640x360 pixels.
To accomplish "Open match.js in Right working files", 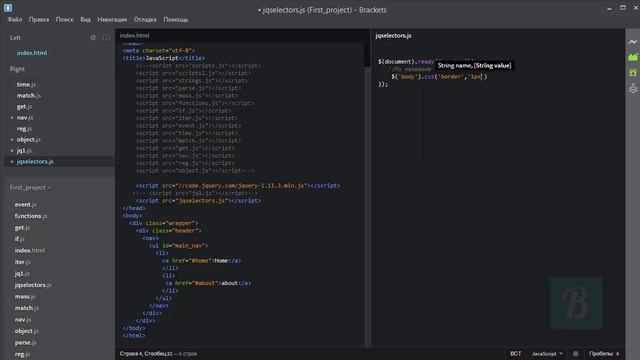I will (x=29, y=96).
